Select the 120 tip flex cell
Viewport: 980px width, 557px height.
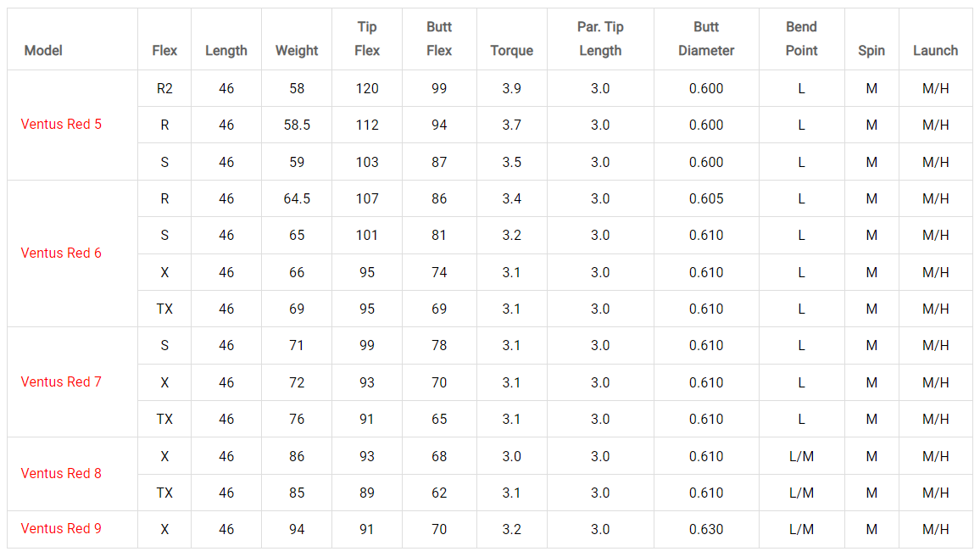point(367,88)
